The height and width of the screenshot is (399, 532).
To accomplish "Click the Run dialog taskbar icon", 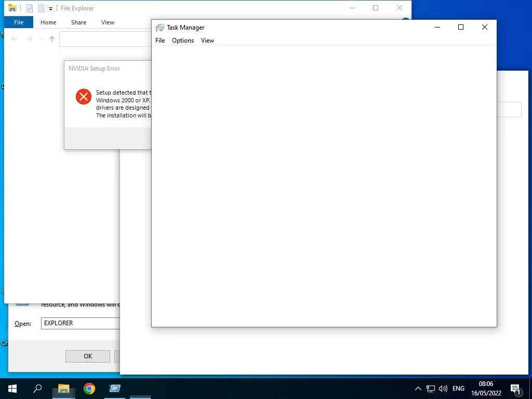I will pyautogui.click(x=115, y=389).
